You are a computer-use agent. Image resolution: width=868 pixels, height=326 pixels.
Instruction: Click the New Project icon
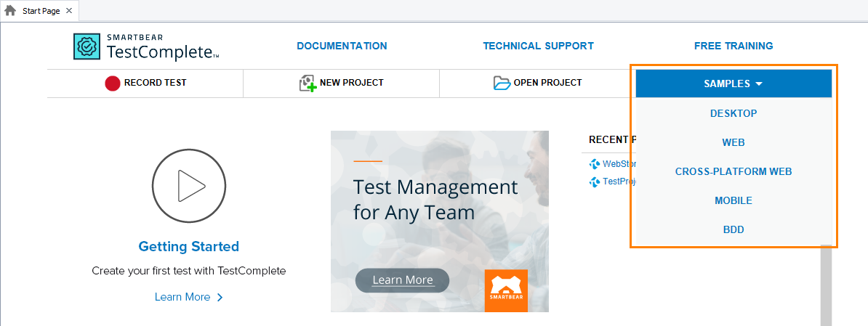pyautogui.click(x=308, y=83)
